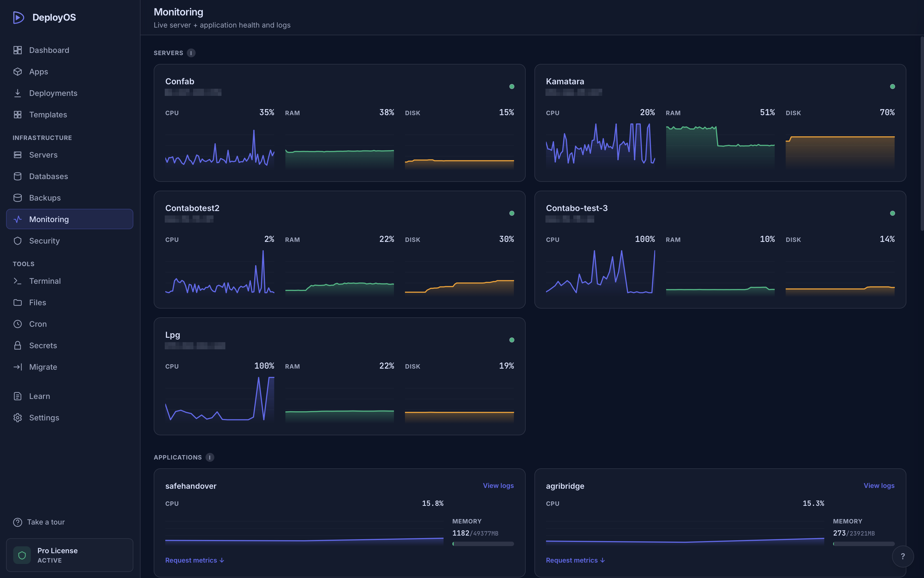The image size is (924, 578).
Task: Click the Kamatara server name
Action: [x=565, y=82]
